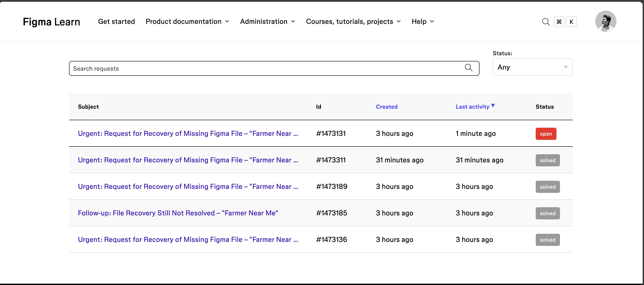Click the header search magnifier icon
644x285 pixels.
[546, 22]
